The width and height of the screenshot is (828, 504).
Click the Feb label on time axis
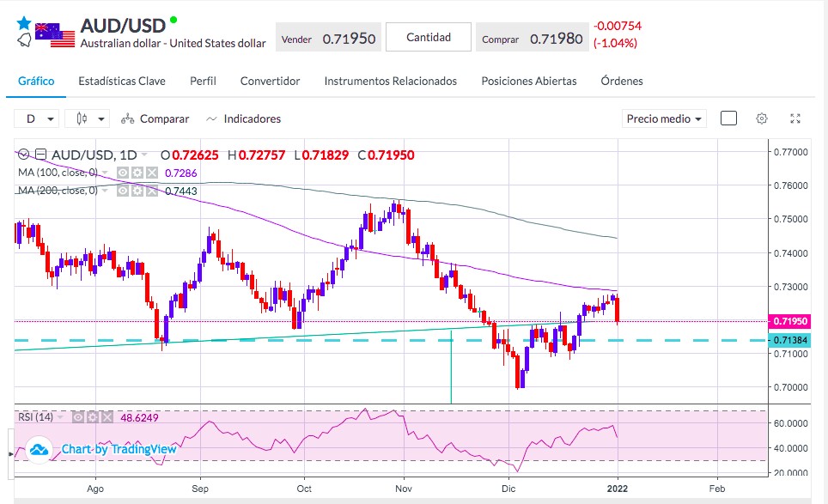tap(717, 489)
